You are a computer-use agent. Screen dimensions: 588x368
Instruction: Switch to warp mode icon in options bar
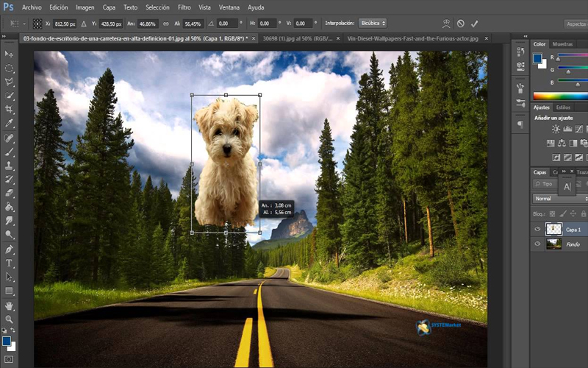coord(445,24)
